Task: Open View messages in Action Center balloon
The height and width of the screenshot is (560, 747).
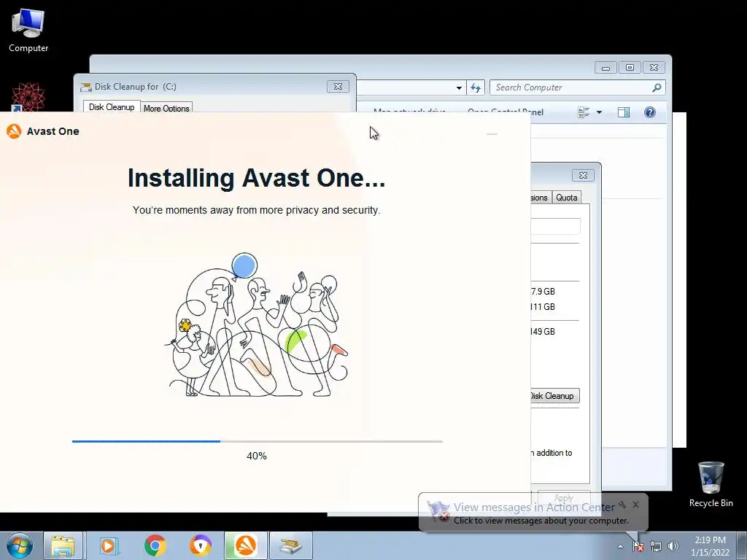Action: (x=533, y=507)
